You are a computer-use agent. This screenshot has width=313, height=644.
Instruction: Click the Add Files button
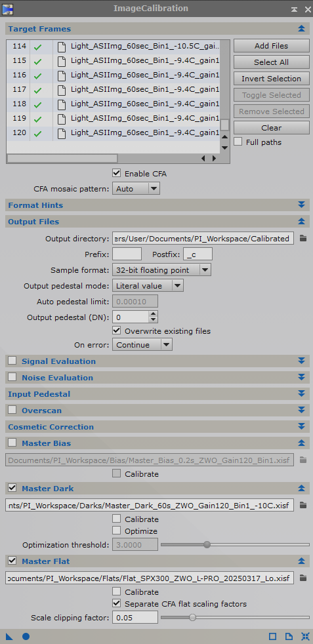[x=272, y=46]
